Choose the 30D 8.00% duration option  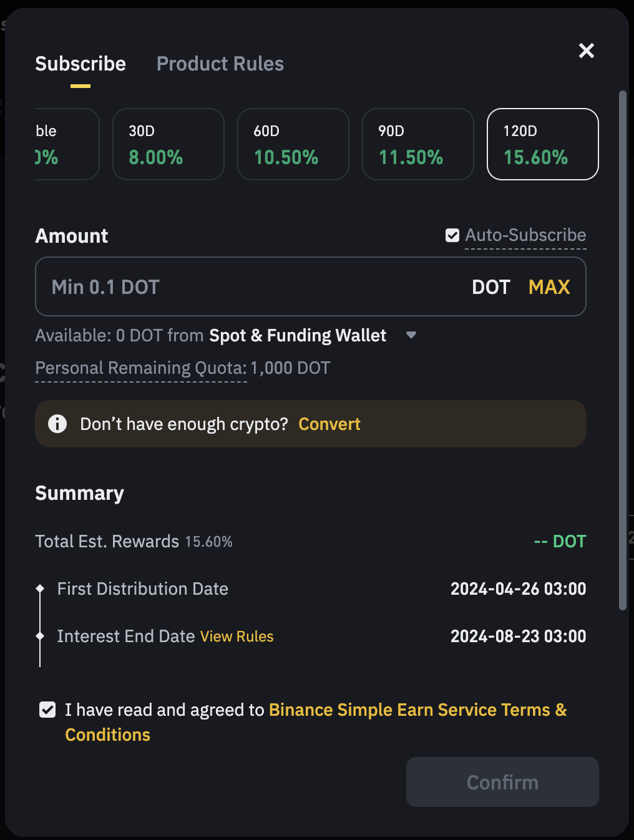point(168,144)
